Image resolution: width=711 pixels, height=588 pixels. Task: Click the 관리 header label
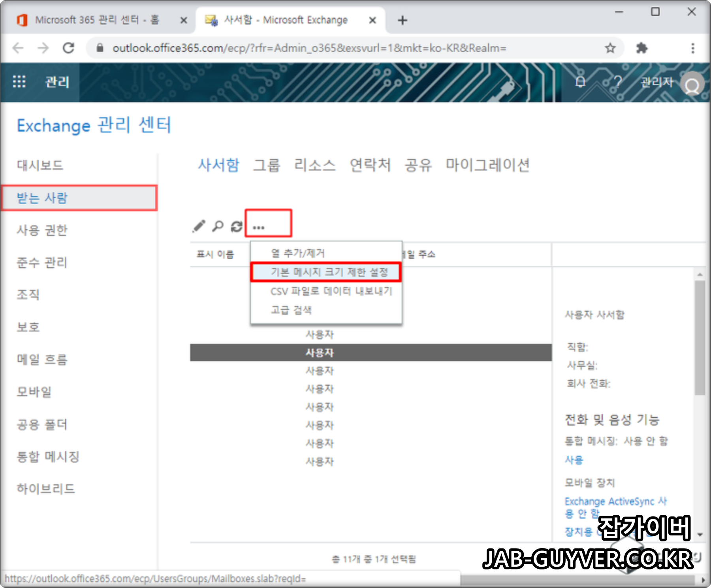(x=57, y=82)
